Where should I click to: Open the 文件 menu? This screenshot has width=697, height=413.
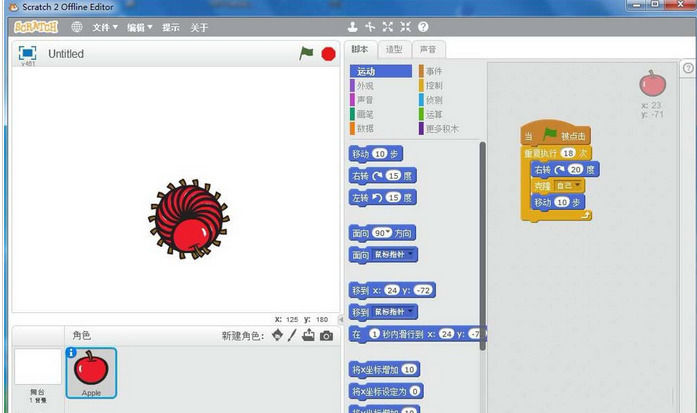tap(105, 28)
